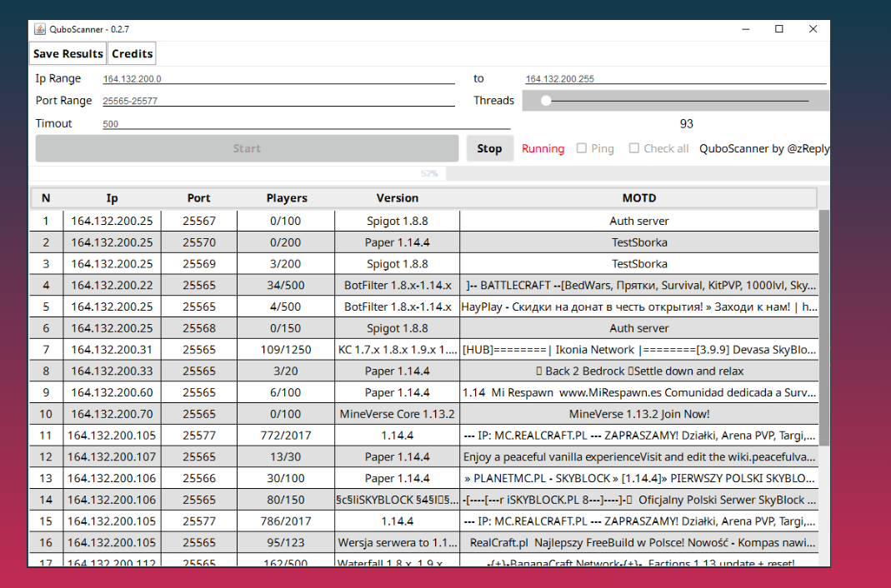Close the QuboScanner window
Image resolution: width=891 pixels, height=588 pixels.
coord(813,29)
